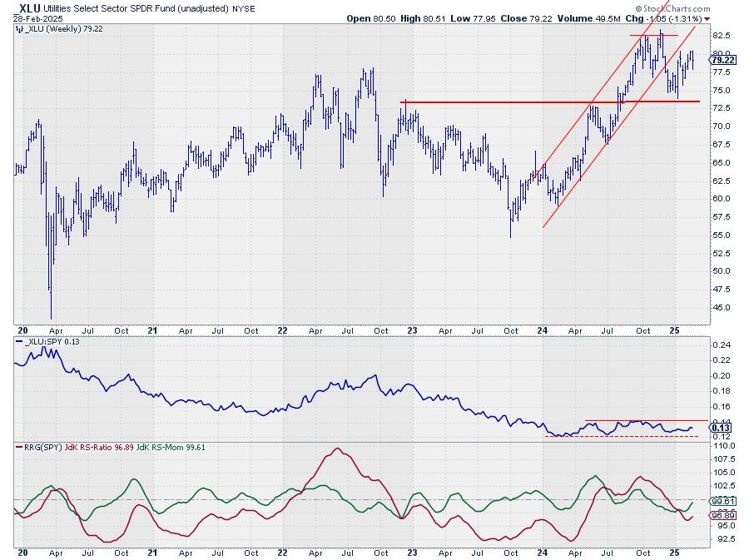This screenshot has width=749, height=560.
Task: Click the 96.89 RS-Ratio value tag
Action: [x=721, y=516]
